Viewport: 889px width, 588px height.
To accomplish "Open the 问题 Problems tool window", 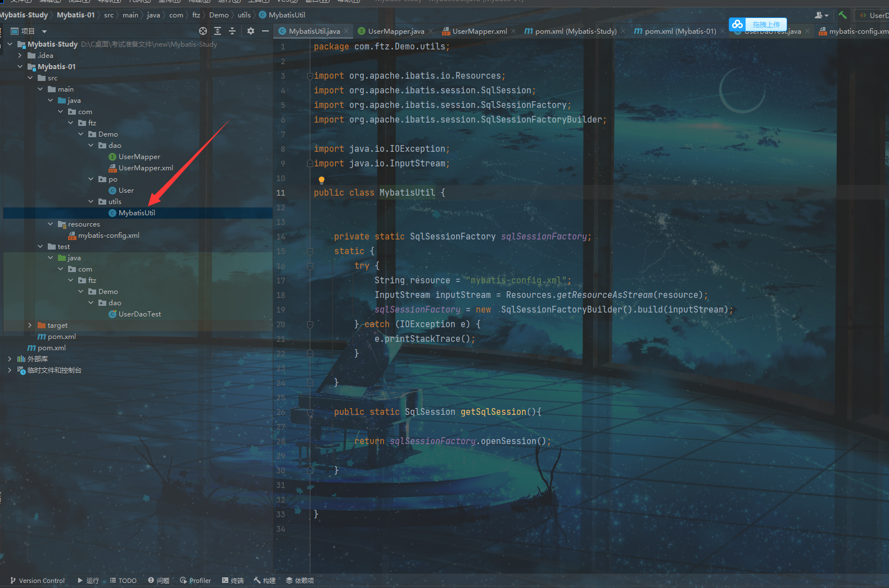I will (159, 581).
